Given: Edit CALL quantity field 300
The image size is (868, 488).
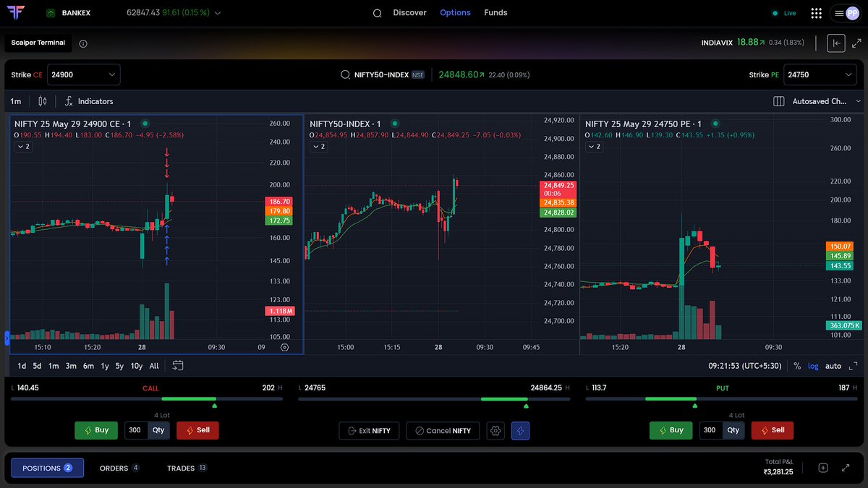Looking at the screenshot, I should pyautogui.click(x=136, y=430).
